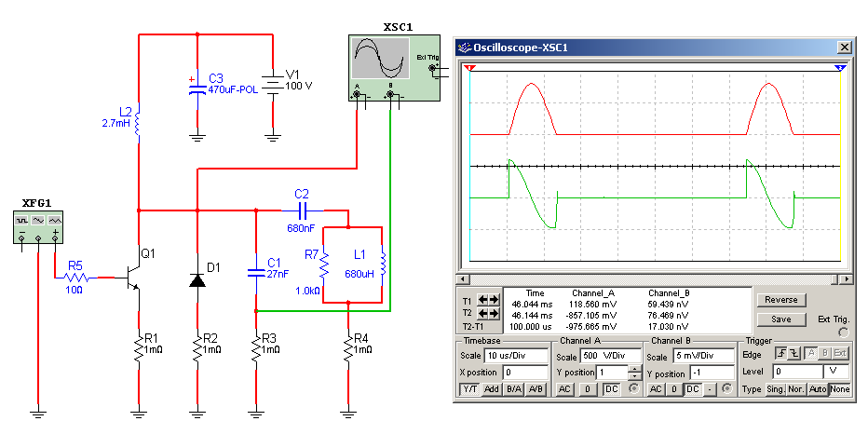Click the Save button
The width and height of the screenshot is (868, 448).
click(x=780, y=319)
